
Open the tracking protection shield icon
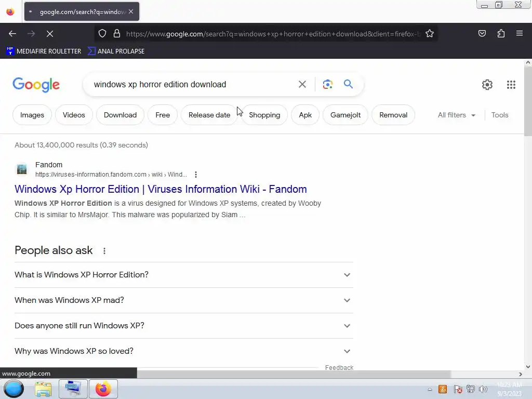102,34
